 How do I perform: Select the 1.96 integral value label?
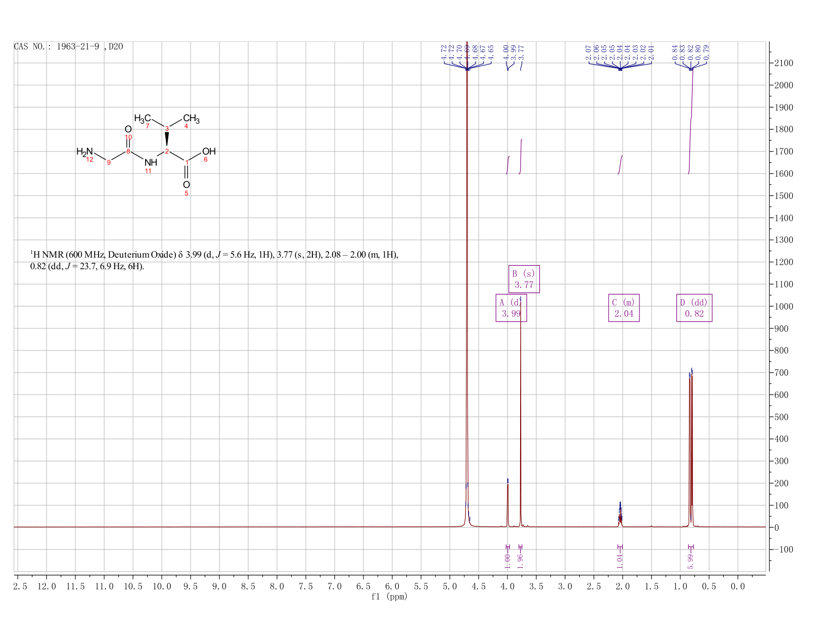point(521,560)
